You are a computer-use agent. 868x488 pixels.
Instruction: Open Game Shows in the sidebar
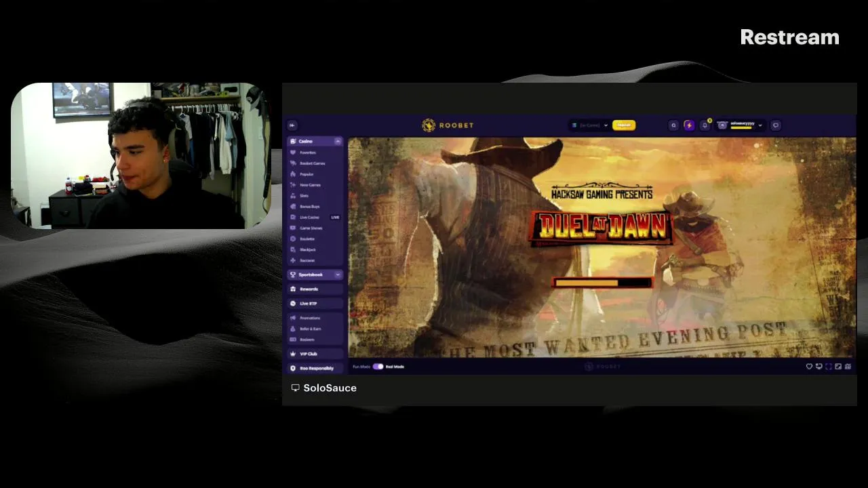pyautogui.click(x=315, y=228)
